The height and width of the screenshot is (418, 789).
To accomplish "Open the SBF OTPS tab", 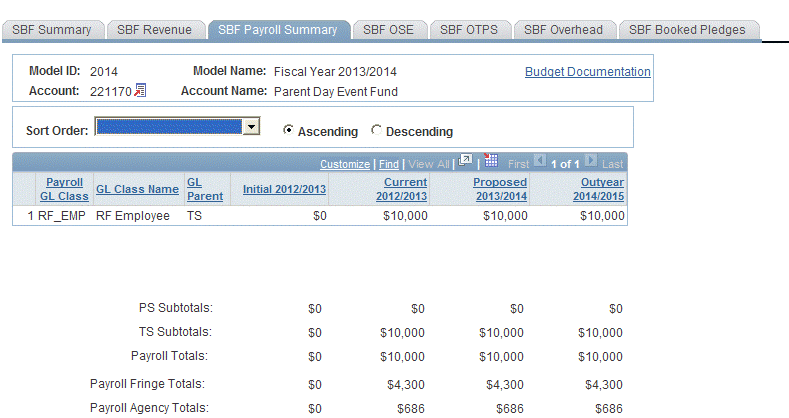I will (x=470, y=30).
